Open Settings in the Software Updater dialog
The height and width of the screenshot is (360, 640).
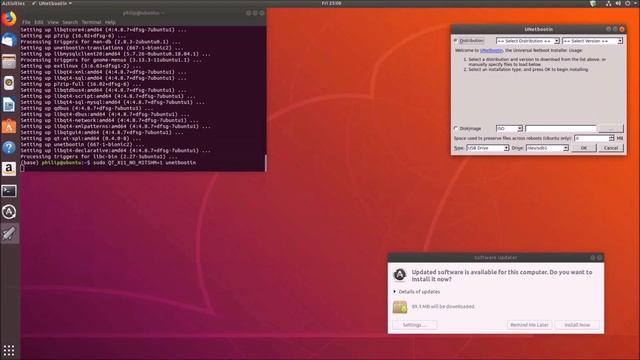pyautogui.click(x=414, y=325)
